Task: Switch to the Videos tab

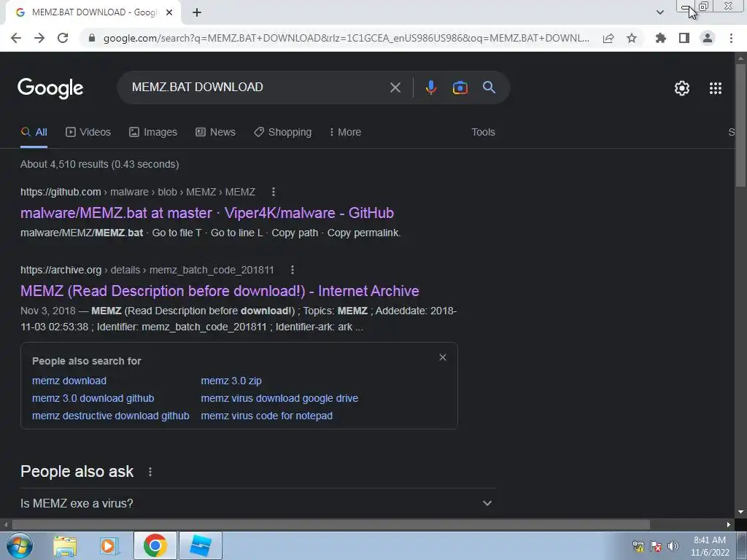Action: (x=88, y=133)
